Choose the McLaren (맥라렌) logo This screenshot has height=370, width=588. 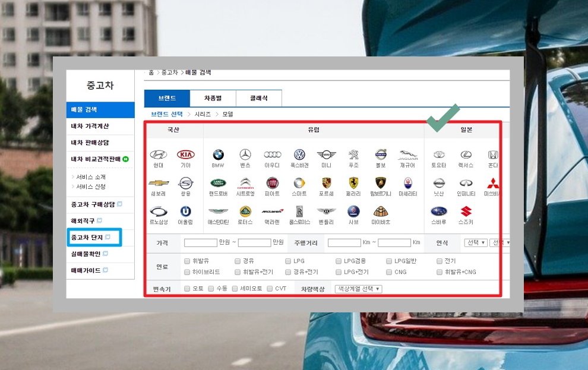272,211
